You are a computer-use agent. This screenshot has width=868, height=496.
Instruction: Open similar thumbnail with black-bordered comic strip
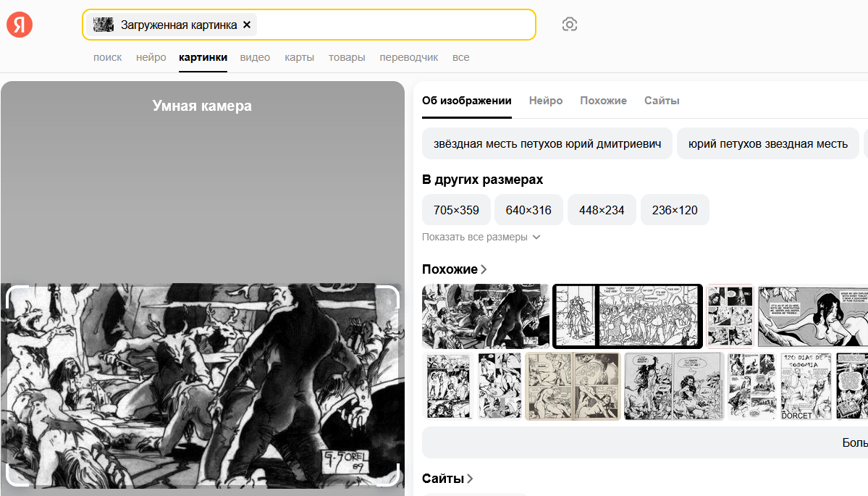point(628,316)
